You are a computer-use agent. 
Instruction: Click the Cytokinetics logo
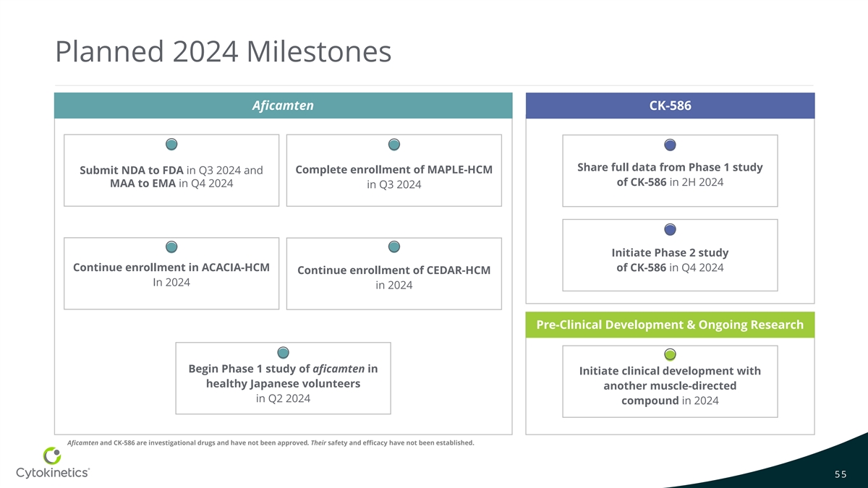(x=53, y=463)
